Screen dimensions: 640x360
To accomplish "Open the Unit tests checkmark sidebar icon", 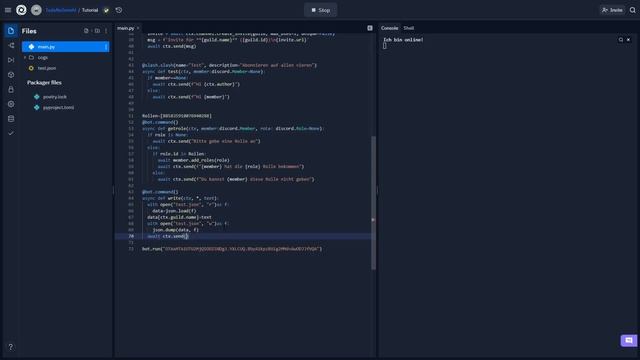I will pyautogui.click(x=11, y=133).
